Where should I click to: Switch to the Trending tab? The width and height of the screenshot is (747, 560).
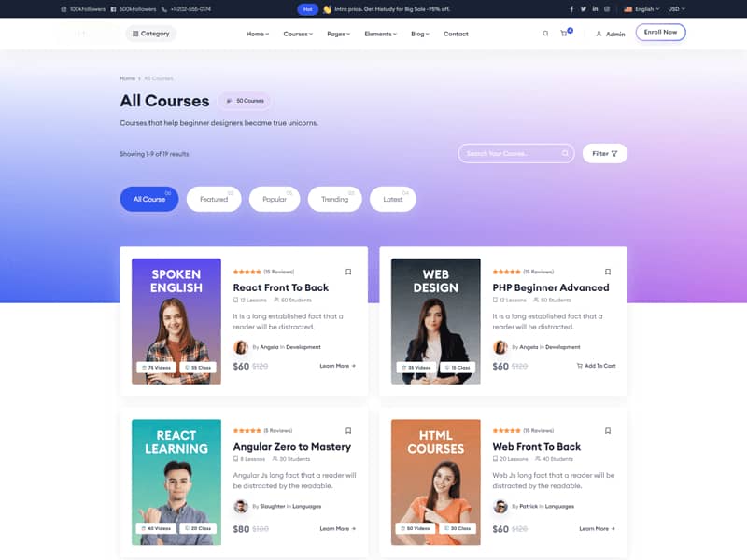tap(334, 199)
